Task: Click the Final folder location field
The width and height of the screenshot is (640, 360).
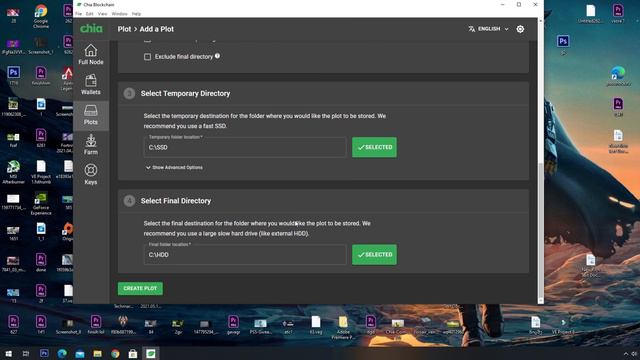Action: 245,255
